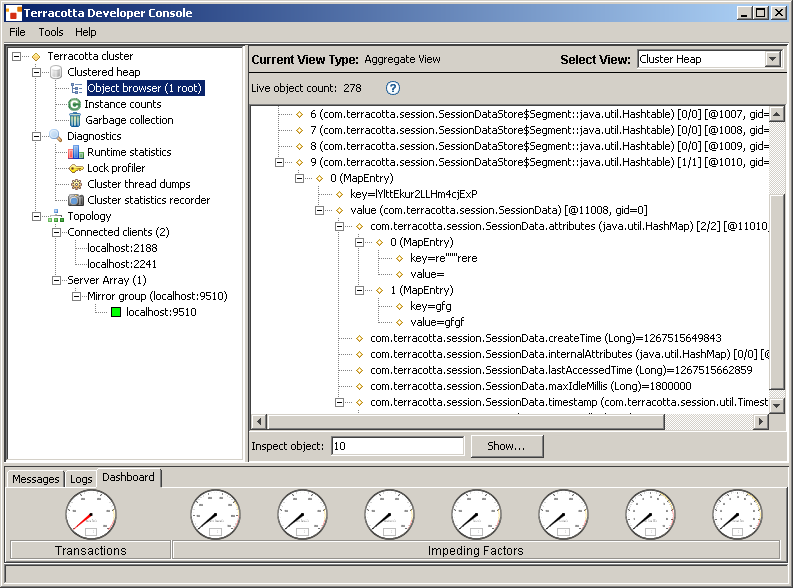Click the Garbage collection trash icon

click(x=75, y=120)
